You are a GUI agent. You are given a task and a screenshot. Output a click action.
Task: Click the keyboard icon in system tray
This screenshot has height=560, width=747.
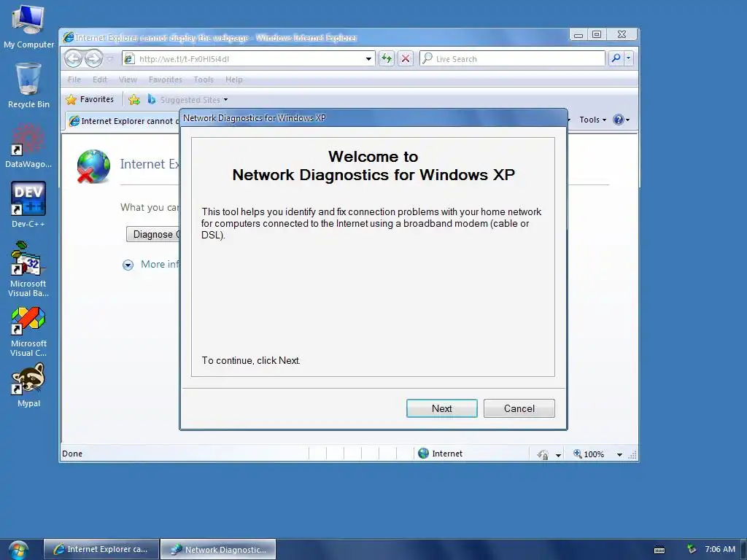(x=659, y=550)
